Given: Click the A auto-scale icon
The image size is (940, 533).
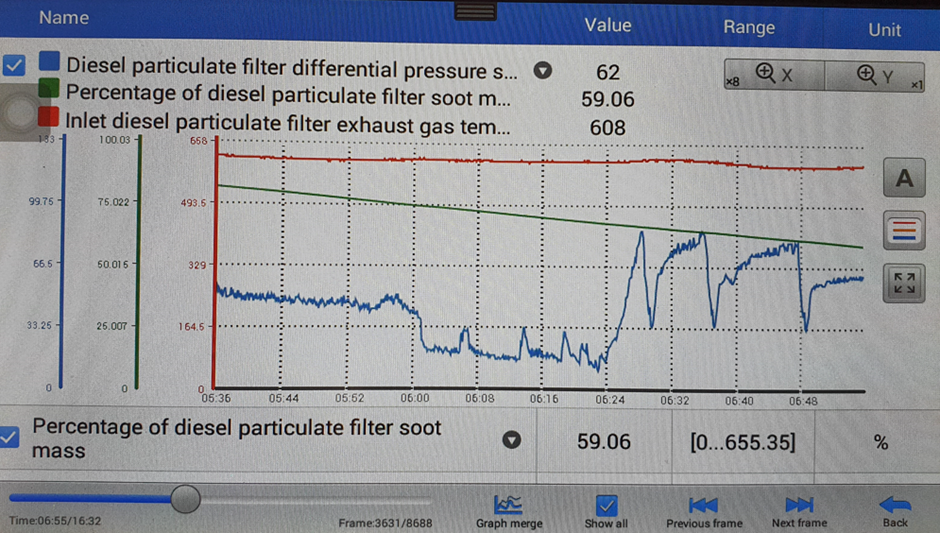Looking at the screenshot, I should pyautogui.click(x=904, y=179).
